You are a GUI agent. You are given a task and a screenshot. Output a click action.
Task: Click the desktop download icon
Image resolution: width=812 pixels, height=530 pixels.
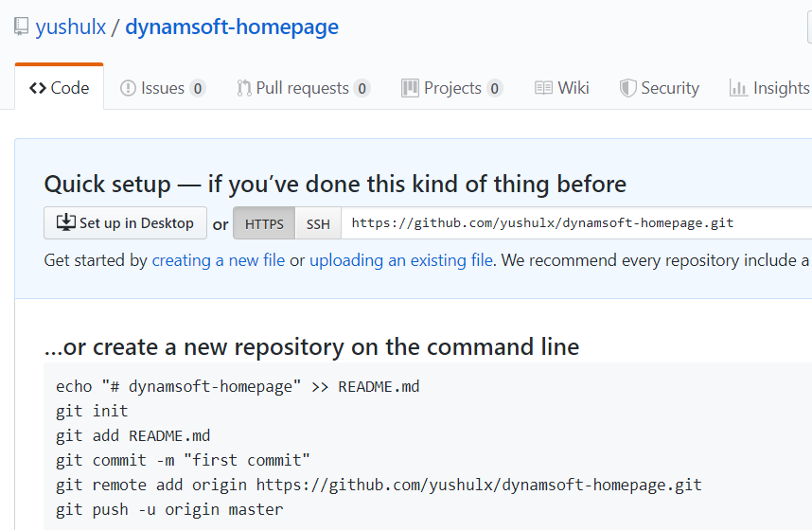pos(66,223)
